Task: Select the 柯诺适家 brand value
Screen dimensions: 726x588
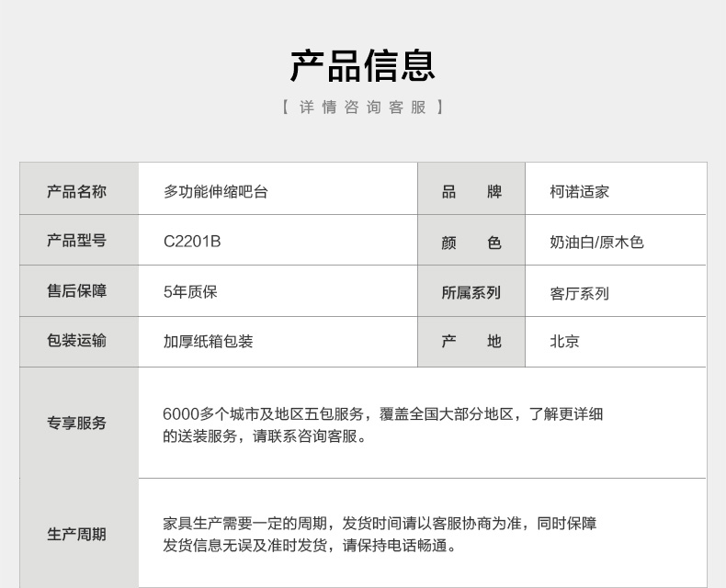Action: click(579, 191)
